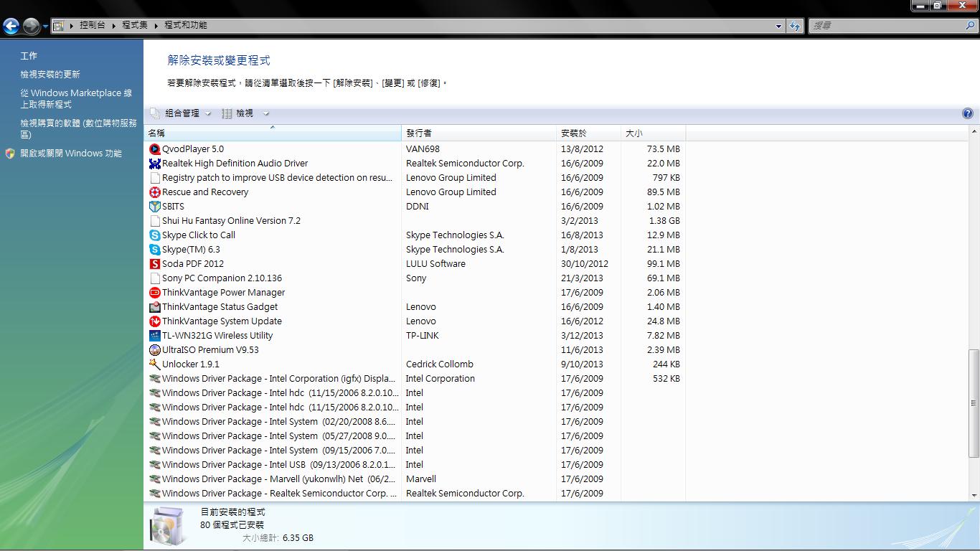This screenshot has width=980, height=551.
Task: Click the Realtek High Definition Audio Driver icon
Action: tap(154, 164)
